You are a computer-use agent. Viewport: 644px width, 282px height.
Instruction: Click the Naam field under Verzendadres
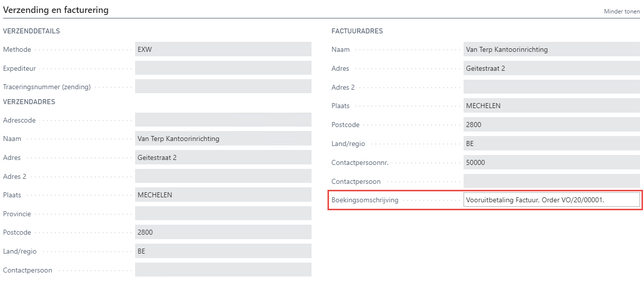point(223,139)
